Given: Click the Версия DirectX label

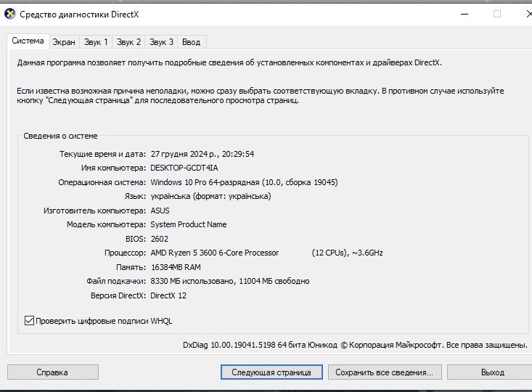Looking at the screenshot, I should pyautogui.click(x=118, y=295).
